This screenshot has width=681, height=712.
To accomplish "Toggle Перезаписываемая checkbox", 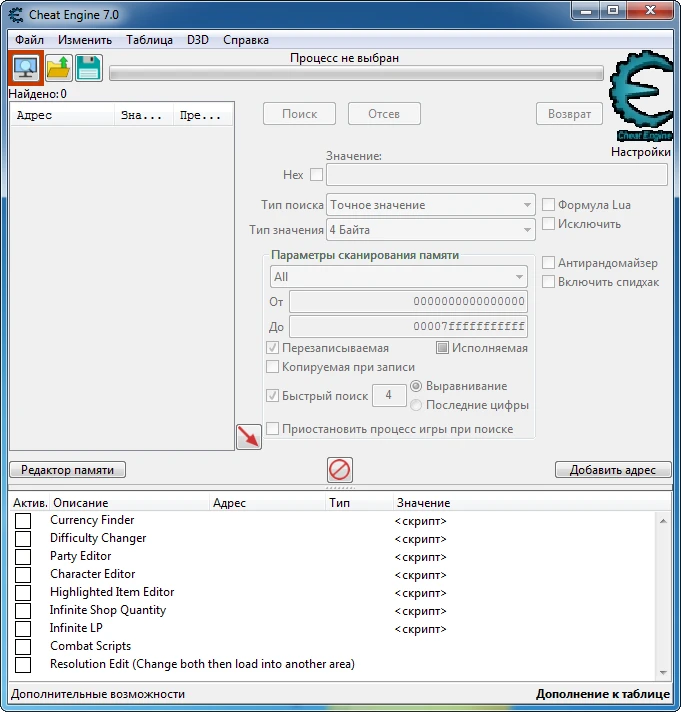I will [x=272, y=348].
